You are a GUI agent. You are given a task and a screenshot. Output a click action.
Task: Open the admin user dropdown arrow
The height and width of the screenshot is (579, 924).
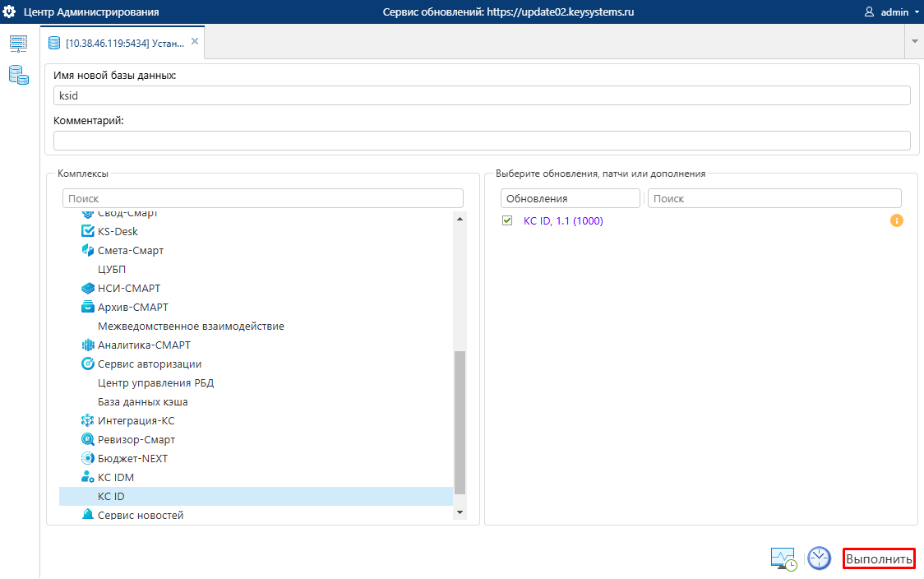917,12
